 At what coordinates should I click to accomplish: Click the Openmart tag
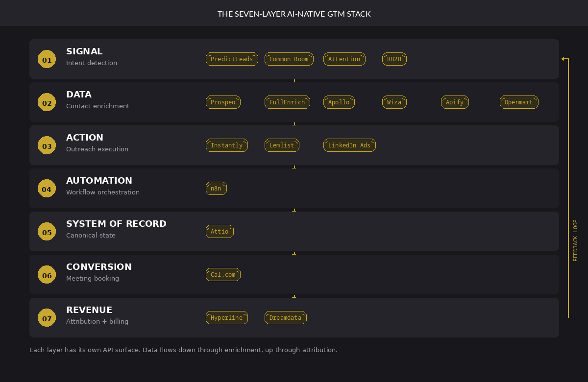tap(519, 102)
